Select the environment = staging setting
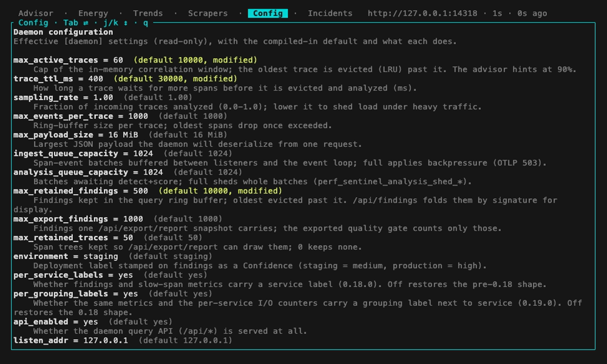 pos(66,256)
